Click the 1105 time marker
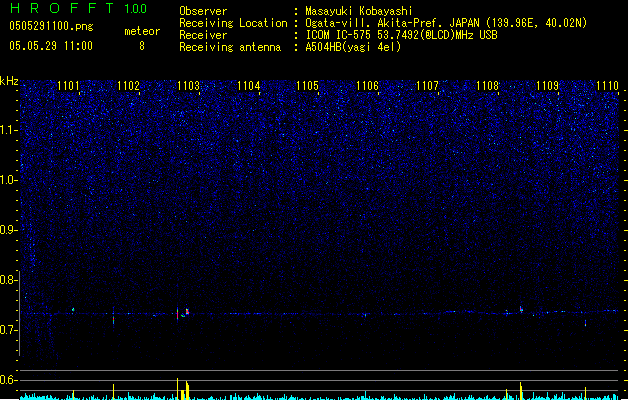The width and height of the screenshot is (629, 400). [308, 86]
